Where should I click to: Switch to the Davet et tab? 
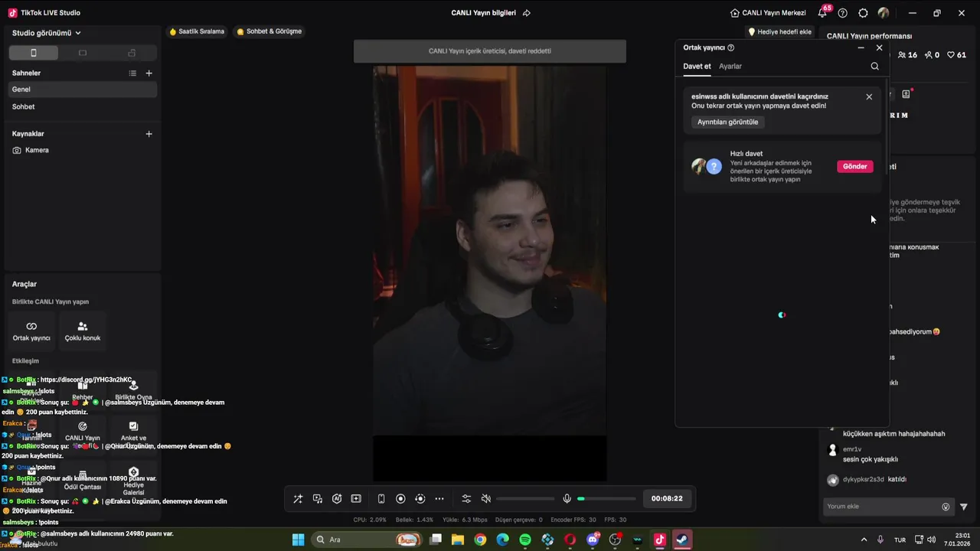point(697,67)
